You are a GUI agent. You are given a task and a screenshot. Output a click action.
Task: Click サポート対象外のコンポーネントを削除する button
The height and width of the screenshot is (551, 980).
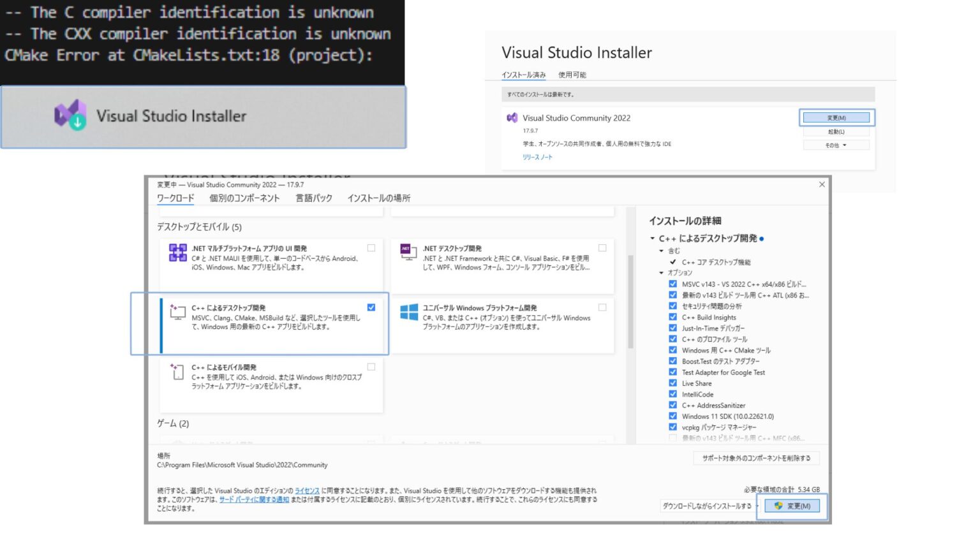point(756,458)
